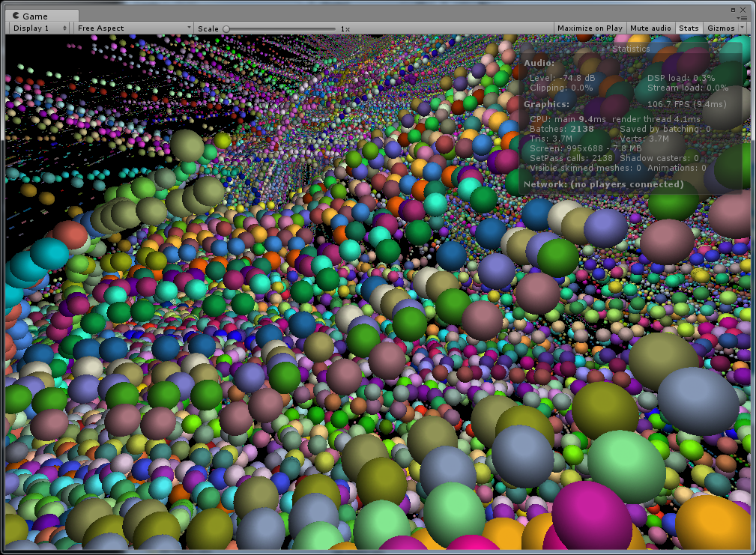The height and width of the screenshot is (555, 756).
Task: Toggle Mute audio for the Game view
Action: [x=650, y=28]
